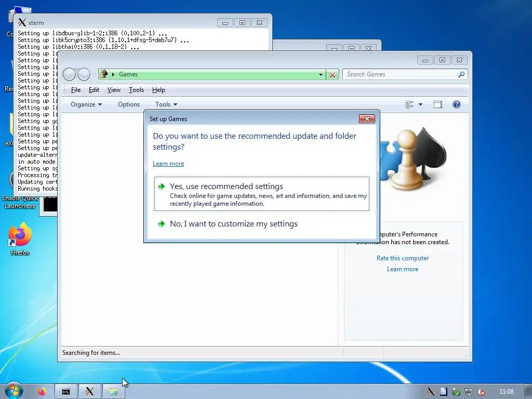Click Games in the address bar
This screenshot has width=532, height=399.
coord(128,74)
